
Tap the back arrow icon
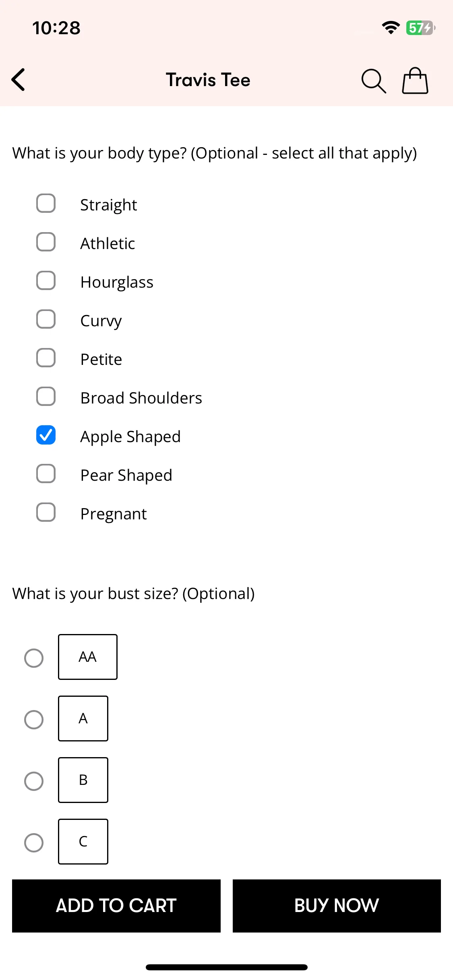19,80
